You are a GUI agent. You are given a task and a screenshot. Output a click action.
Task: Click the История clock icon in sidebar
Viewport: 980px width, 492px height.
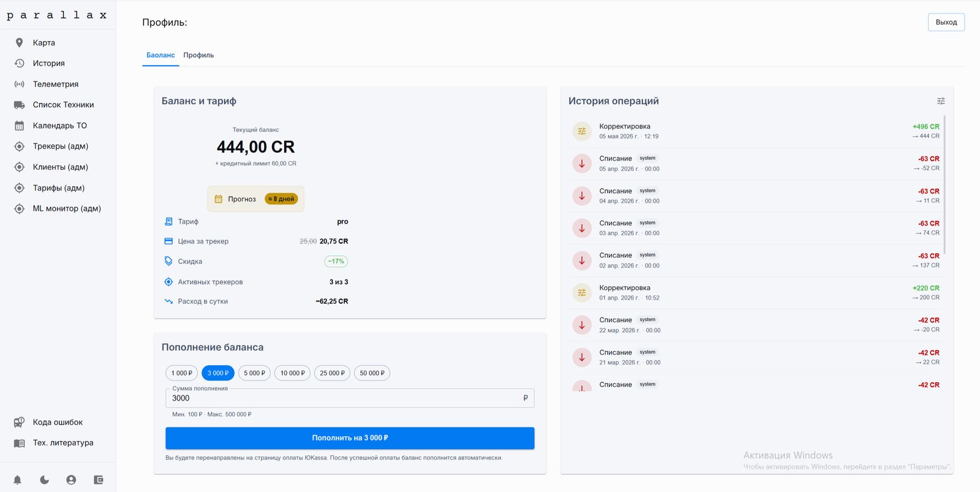[x=19, y=63]
